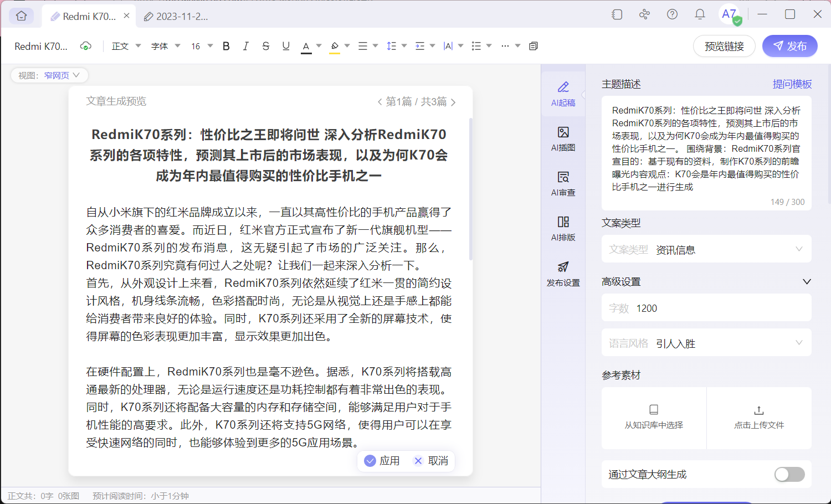Open the 语言风格 引人入胜 dropdown

click(x=706, y=343)
